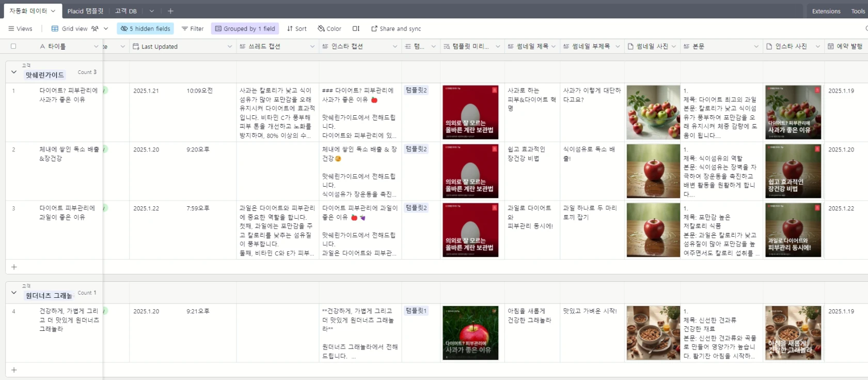Open the Last Updated column dropdown
Viewport: 868px width, 380px height.
pyautogui.click(x=229, y=47)
